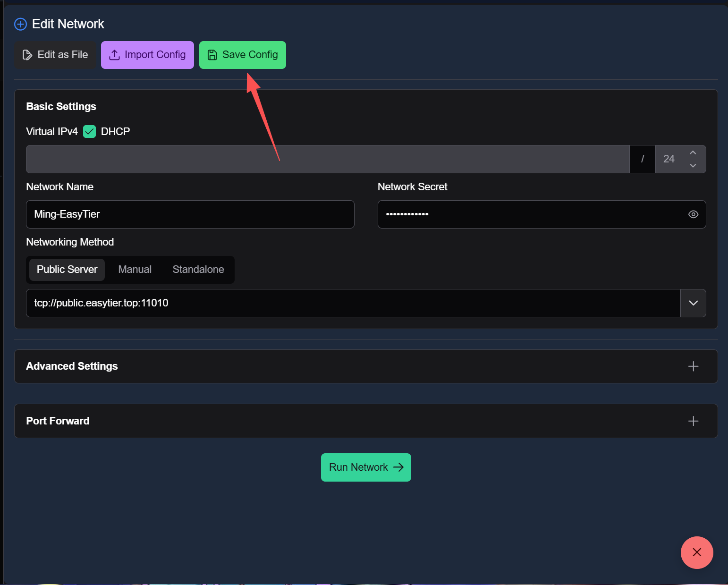Reveal network secret with eye icon
This screenshot has height=585, width=728.
coord(693,214)
